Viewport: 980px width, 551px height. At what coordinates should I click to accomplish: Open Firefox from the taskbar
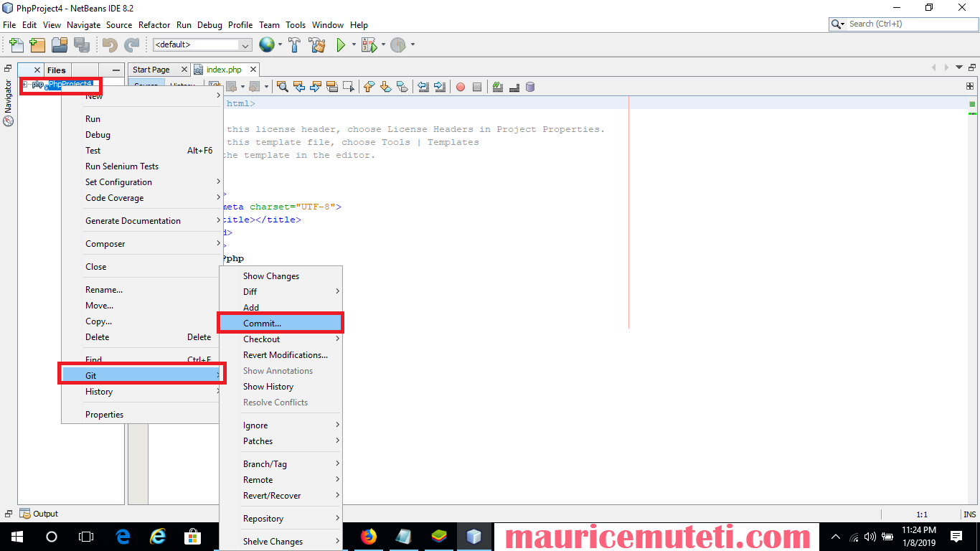pyautogui.click(x=369, y=537)
